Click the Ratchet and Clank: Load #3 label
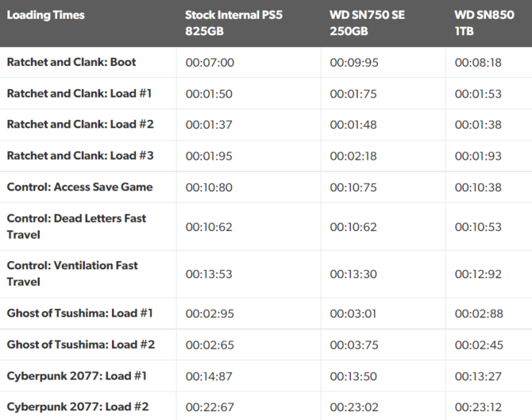Viewport: 532px width, 420px height. click(80, 156)
